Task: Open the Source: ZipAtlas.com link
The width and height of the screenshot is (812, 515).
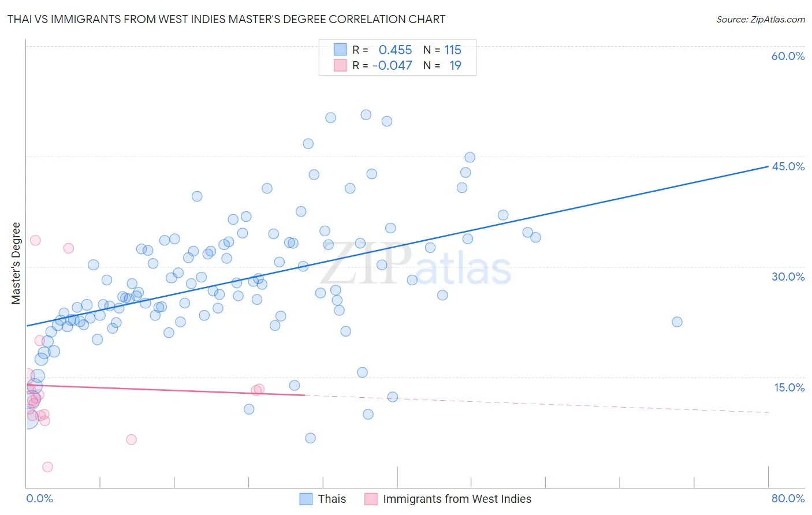Action: click(761, 19)
